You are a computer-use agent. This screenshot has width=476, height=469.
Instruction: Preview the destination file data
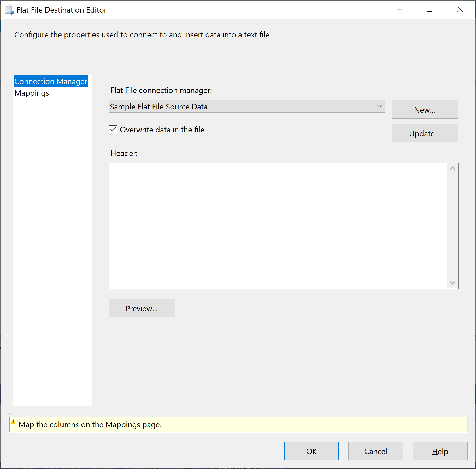142,308
